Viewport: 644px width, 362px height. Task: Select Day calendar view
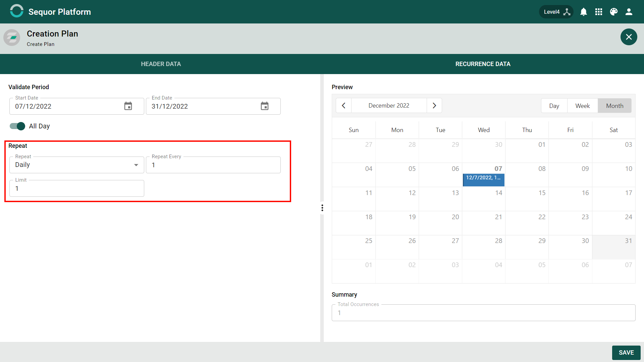click(554, 106)
